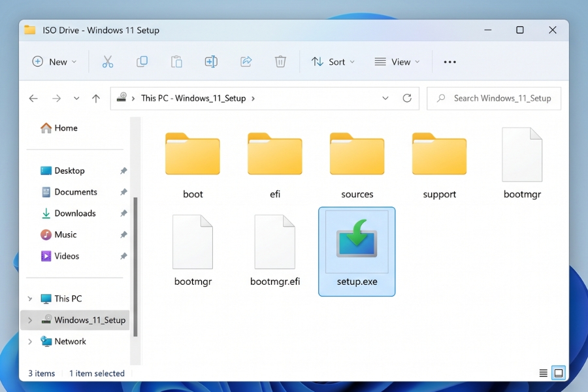Click the Share icon in toolbar
This screenshot has width=588, height=392.
coord(246,61)
